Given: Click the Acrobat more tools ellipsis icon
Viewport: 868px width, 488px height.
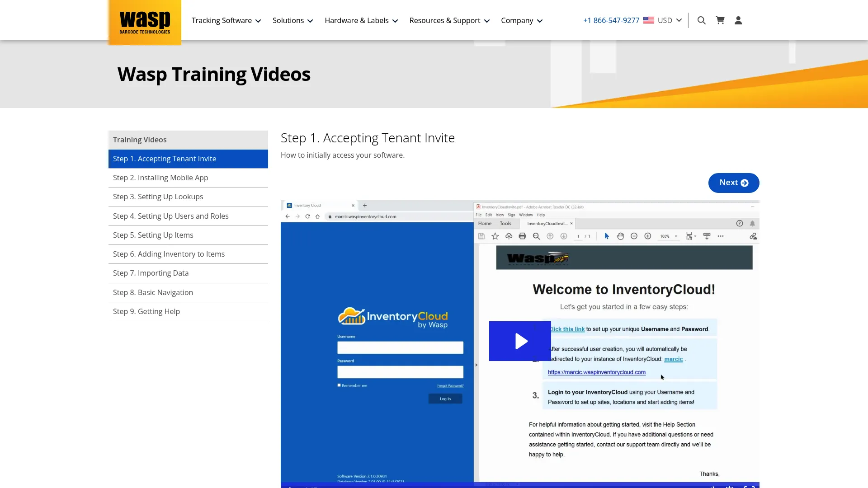Looking at the screenshot, I should click(721, 236).
